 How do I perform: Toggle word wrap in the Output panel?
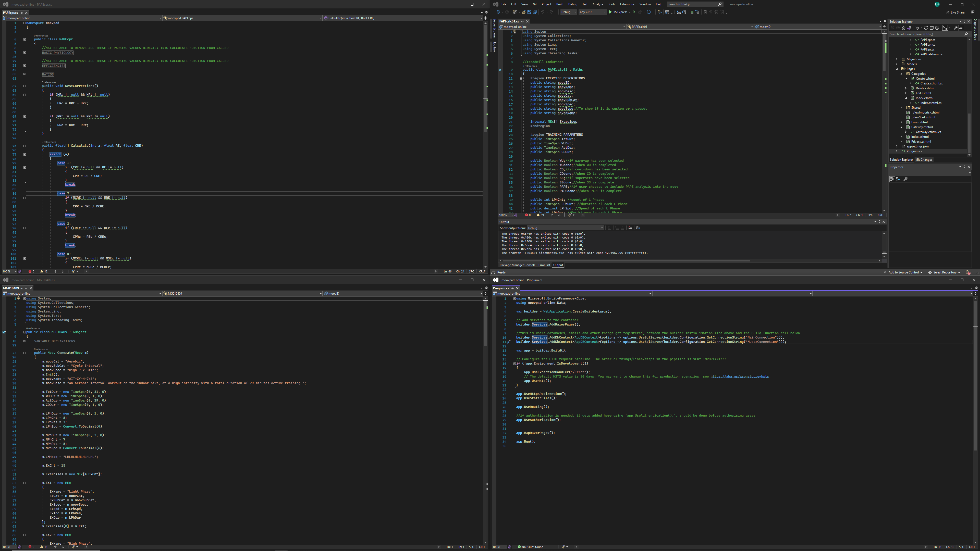(x=638, y=228)
